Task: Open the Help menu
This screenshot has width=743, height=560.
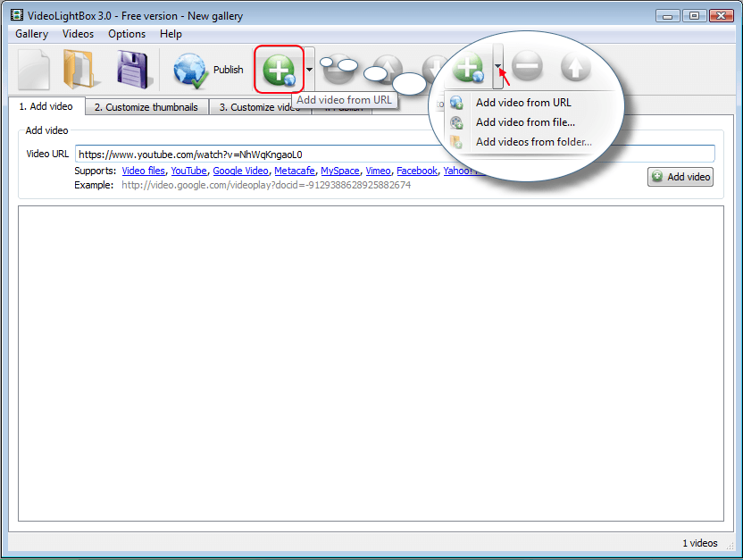Action: pos(171,34)
